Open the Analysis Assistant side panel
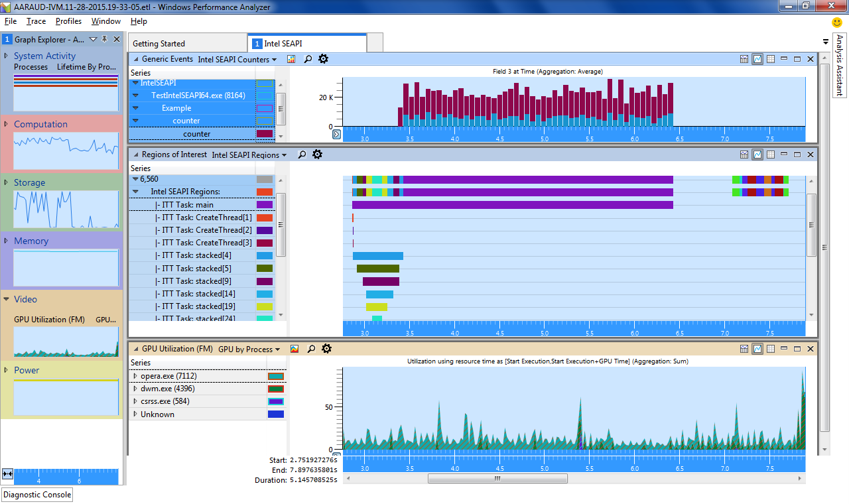 [x=839, y=66]
